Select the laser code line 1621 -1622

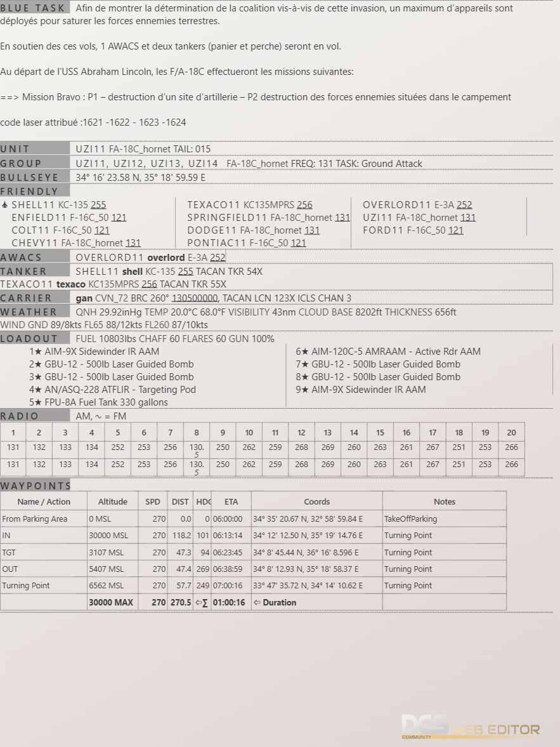tap(93, 122)
